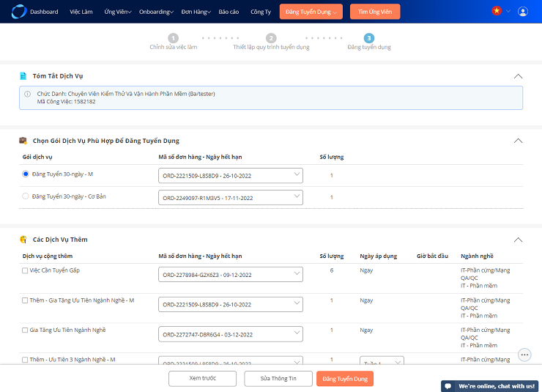The width and height of the screenshot is (542, 392).
Task: Open the Báo cáo menu item
Action: 229,12
